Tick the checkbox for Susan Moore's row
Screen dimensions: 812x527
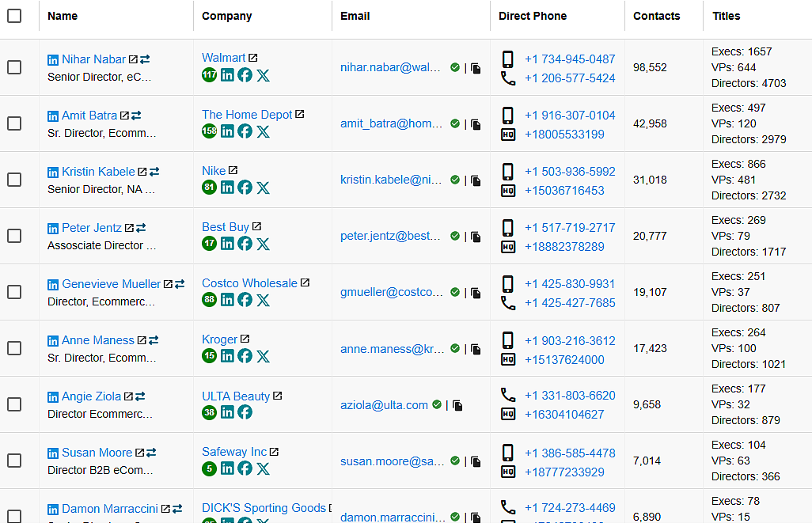[14, 461]
